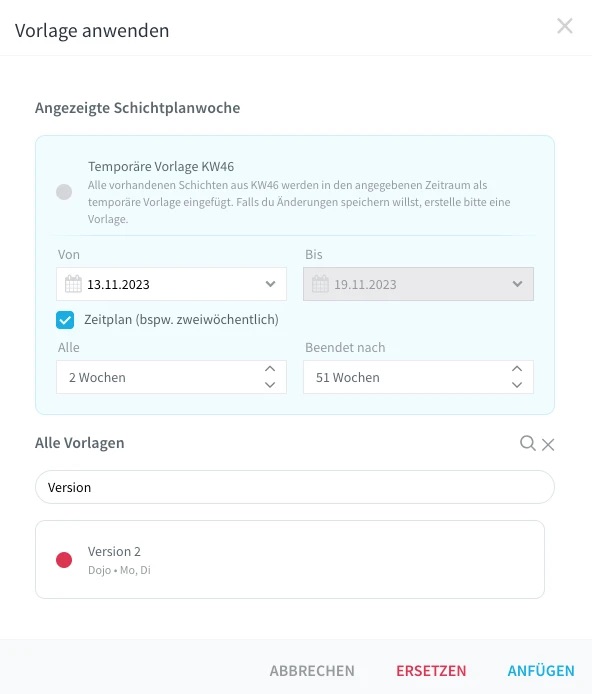Click the ANFÜGEN button
Viewport: 592px width, 694px height.
tap(541, 671)
